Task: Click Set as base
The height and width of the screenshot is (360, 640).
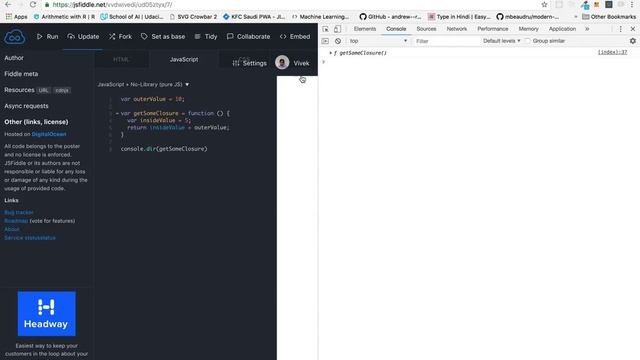Action: (163, 36)
